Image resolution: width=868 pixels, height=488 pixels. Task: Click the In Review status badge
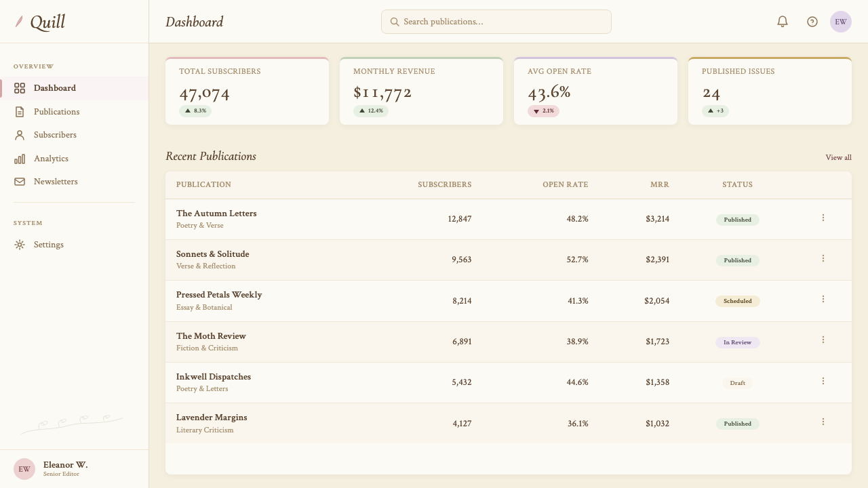(737, 342)
